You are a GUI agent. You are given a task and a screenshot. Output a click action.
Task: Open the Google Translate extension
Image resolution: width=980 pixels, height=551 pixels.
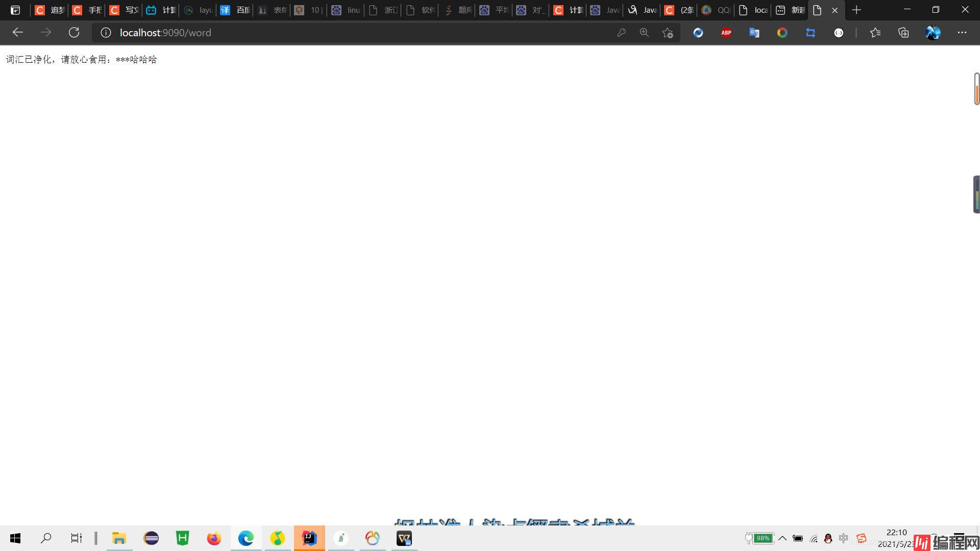point(754,33)
